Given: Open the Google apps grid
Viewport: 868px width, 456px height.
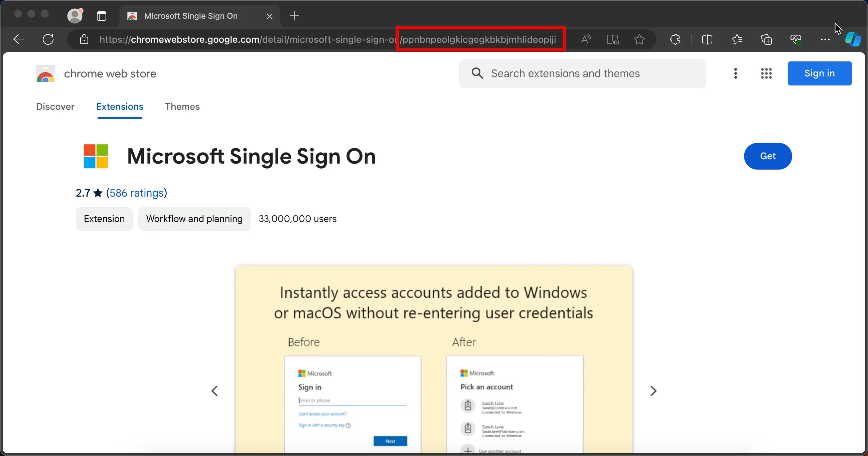Looking at the screenshot, I should tap(766, 73).
